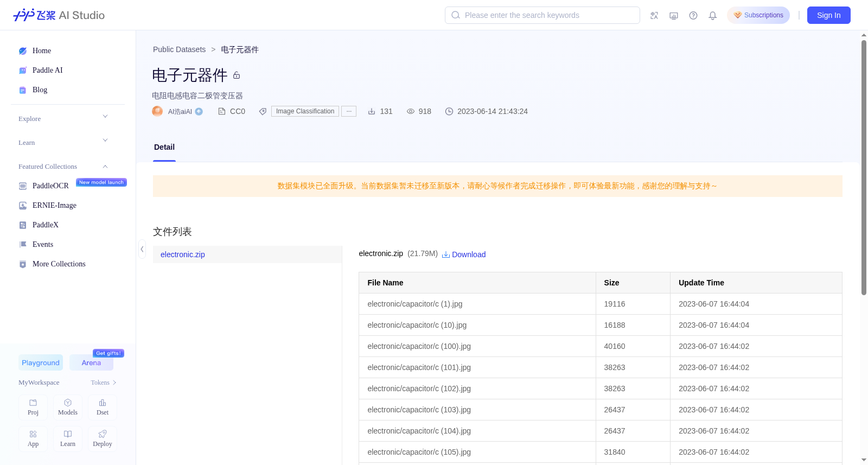Select row electronic/capacitor/c (10).jpg
The width and height of the screenshot is (868, 465).
click(x=601, y=325)
